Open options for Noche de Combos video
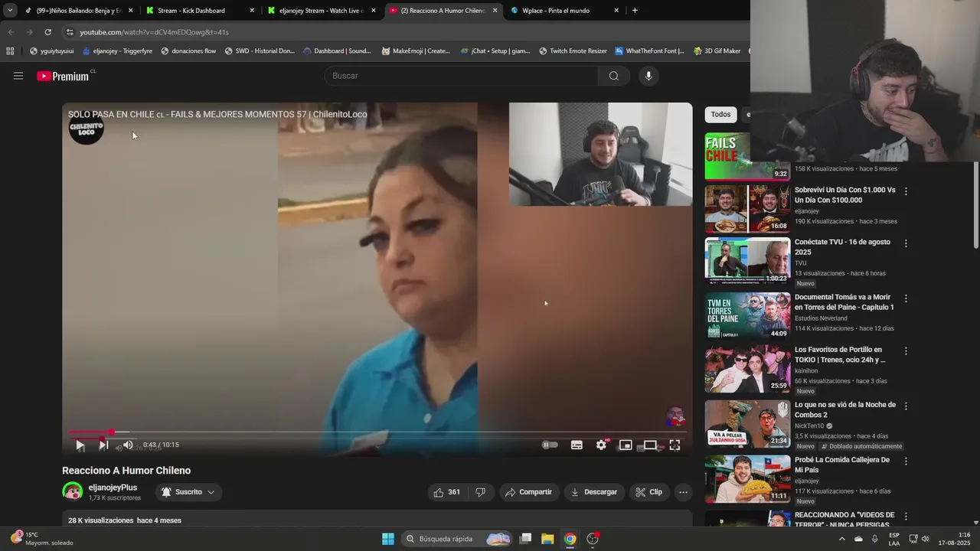The image size is (980, 551). click(906, 406)
